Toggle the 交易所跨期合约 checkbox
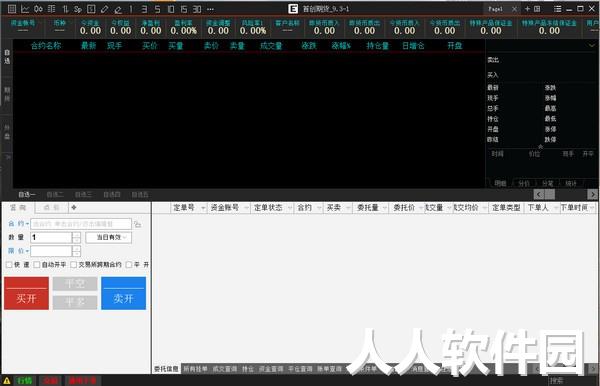Screen dimensions: 600x386 [x=73, y=264]
